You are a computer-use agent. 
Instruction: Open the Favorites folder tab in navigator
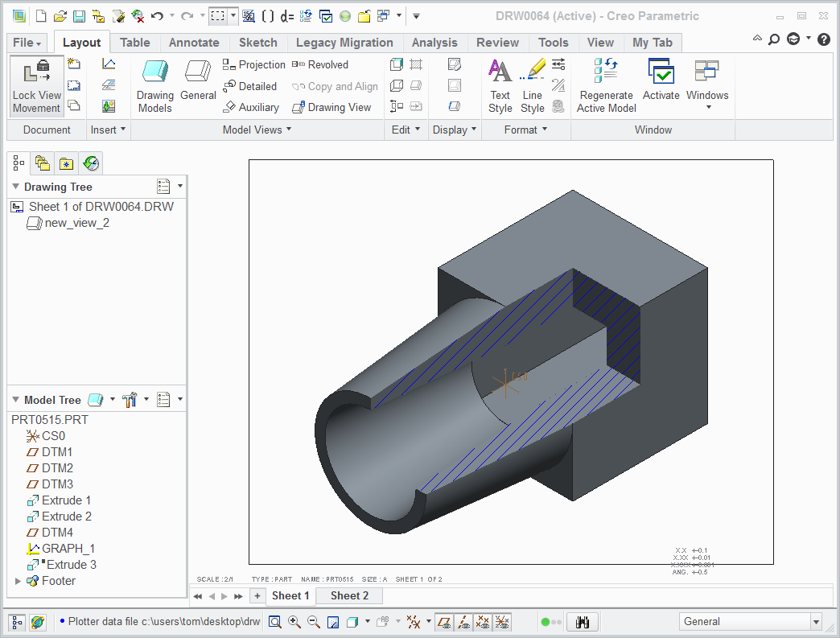[x=67, y=163]
